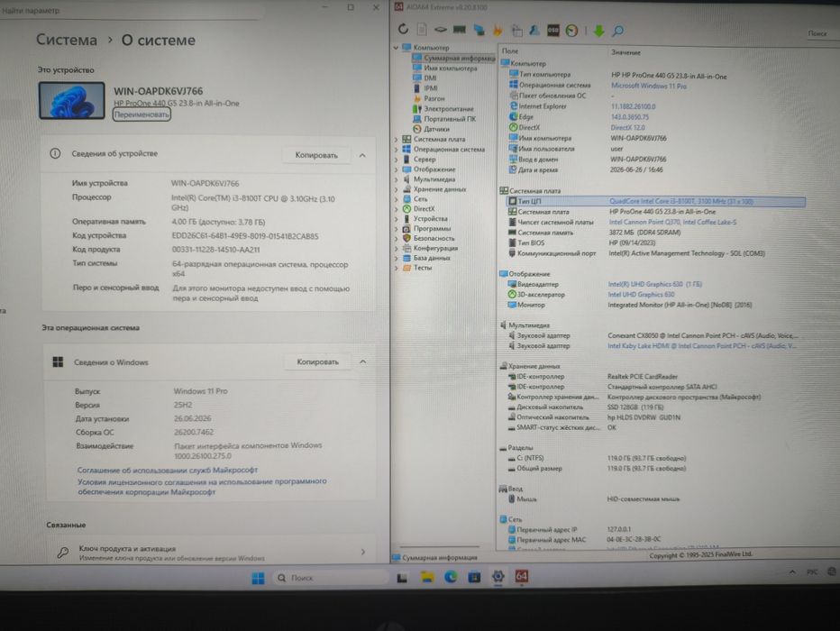The image size is (840, 631).
Task: Switch to AIDA64 via taskbar 64 icon
Action: click(522, 576)
